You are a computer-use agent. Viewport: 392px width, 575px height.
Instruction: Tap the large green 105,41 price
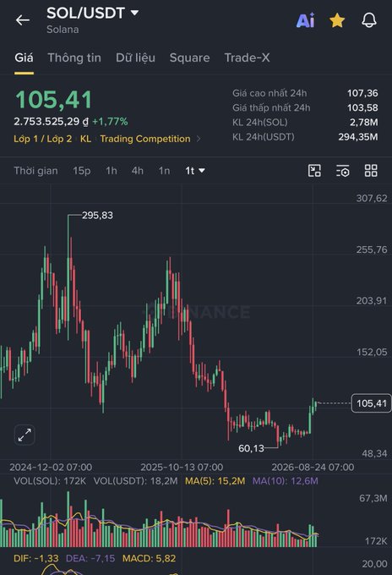tap(53, 100)
